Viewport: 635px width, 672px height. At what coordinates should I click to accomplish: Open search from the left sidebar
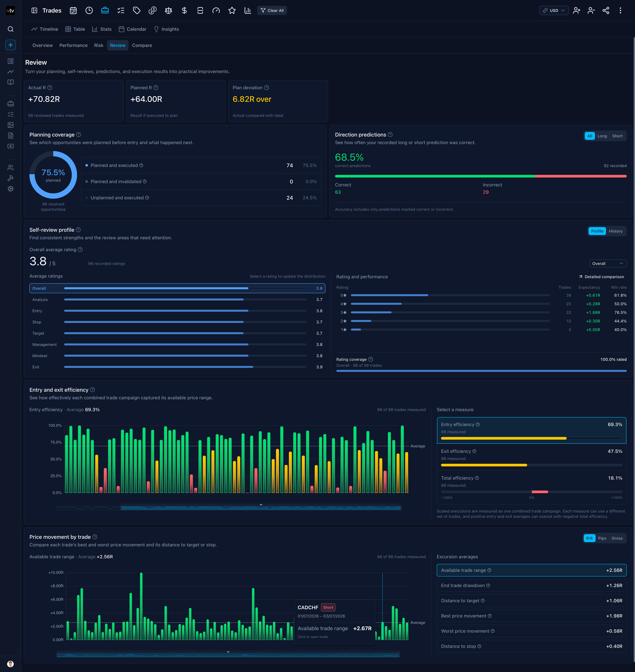[x=10, y=29]
